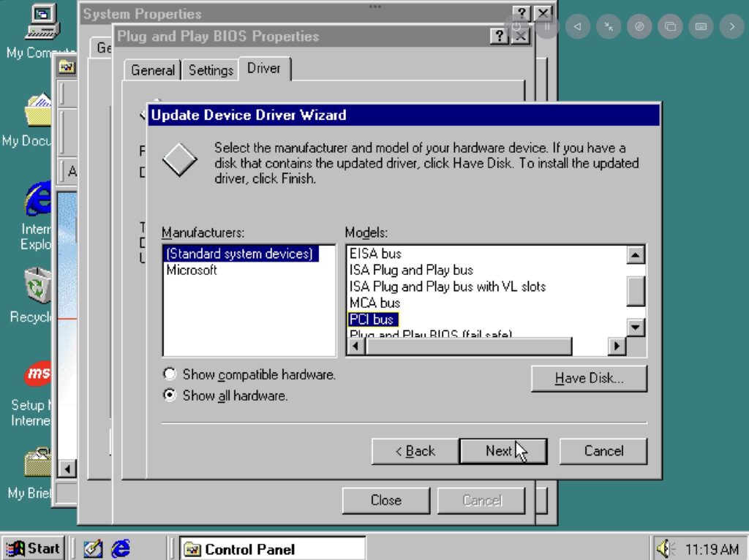This screenshot has height=560, width=749.
Task: Click the overlay forward arrow button
Action: click(731, 27)
